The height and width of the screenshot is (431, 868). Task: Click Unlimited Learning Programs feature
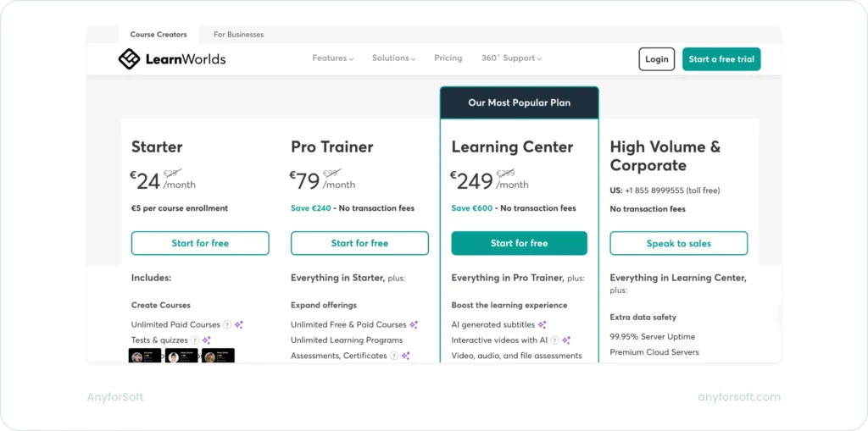(x=347, y=340)
